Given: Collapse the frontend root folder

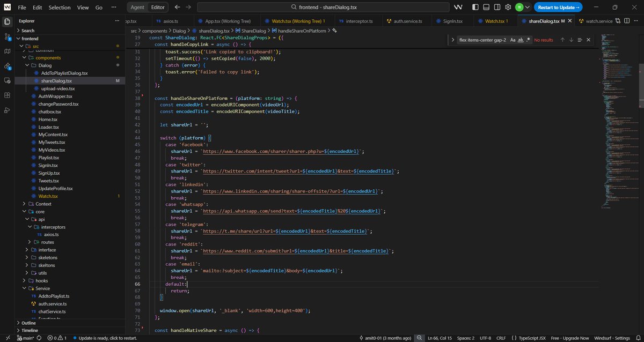Looking at the screenshot, I should point(70,39).
